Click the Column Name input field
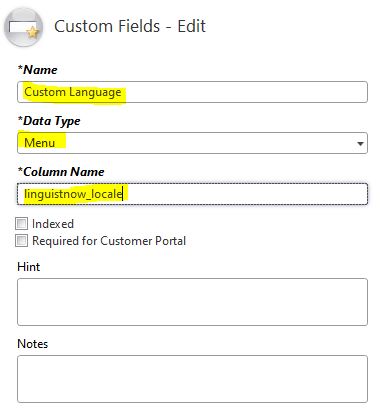Screen dimensions: 380x414 click(192, 194)
